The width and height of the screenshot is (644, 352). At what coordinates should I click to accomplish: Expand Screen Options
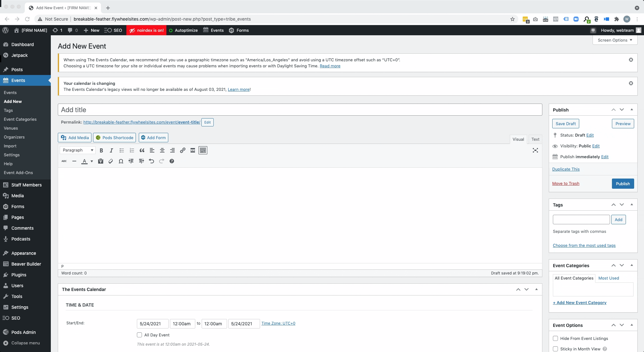point(614,40)
